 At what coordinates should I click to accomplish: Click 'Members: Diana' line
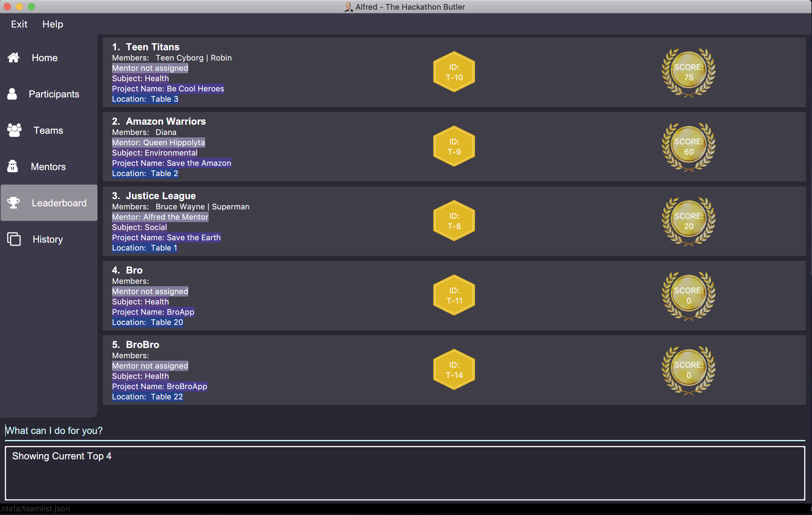(x=144, y=132)
